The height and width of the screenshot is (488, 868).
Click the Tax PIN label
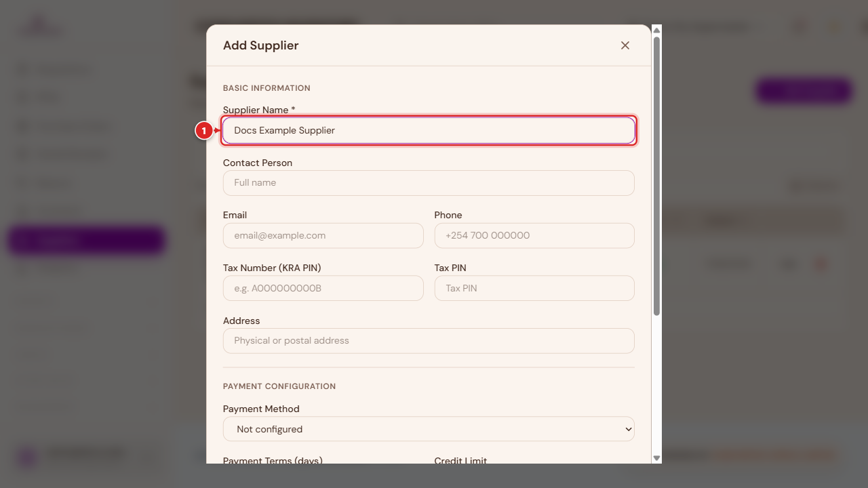(x=450, y=268)
